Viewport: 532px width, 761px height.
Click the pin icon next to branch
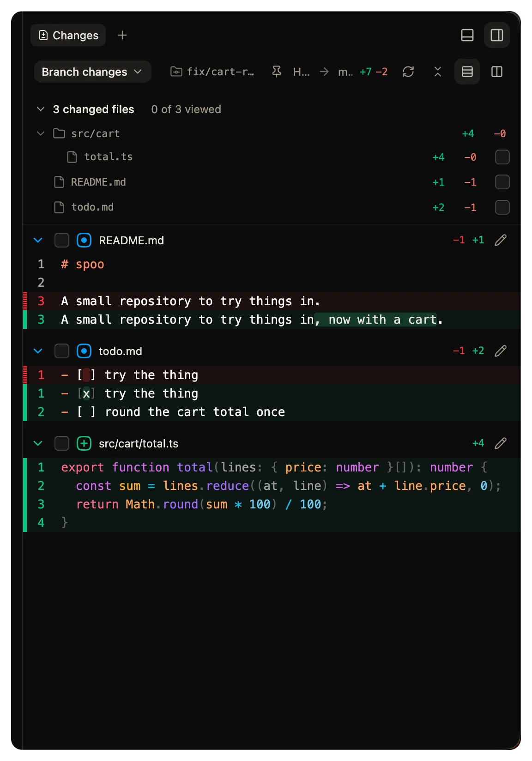coord(277,72)
